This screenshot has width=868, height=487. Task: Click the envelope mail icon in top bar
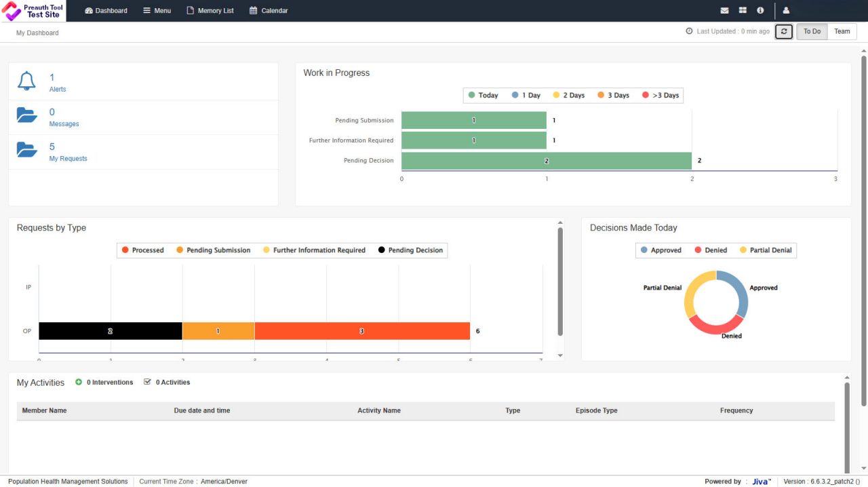coord(724,10)
